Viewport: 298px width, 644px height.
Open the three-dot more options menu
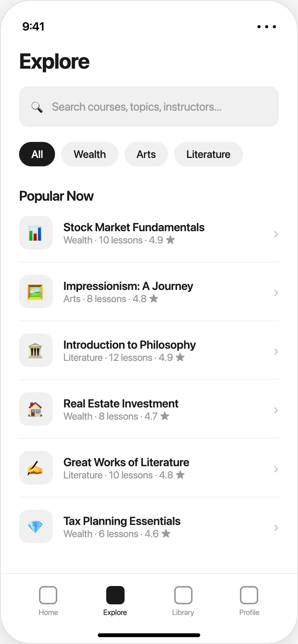point(266,27)
